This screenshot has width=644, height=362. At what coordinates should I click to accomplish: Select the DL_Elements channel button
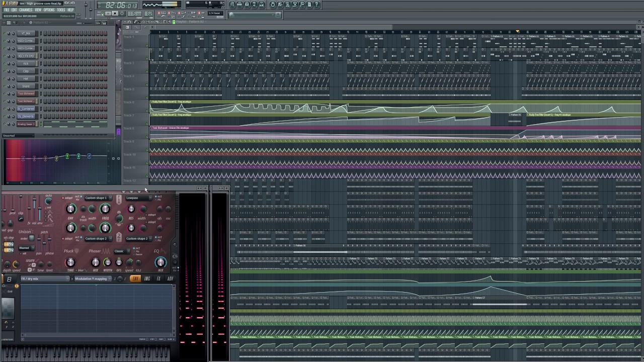tap(26, 116)
